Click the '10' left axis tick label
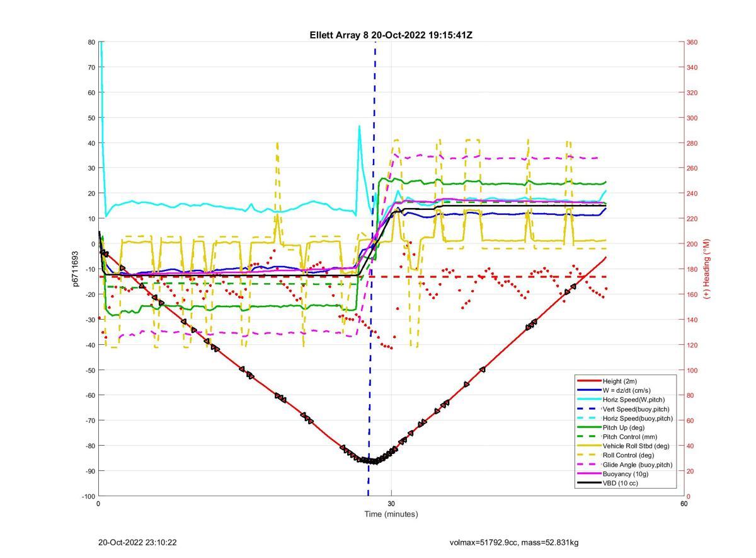This screenshot has height=558, width=756. [x=92, y=219]
